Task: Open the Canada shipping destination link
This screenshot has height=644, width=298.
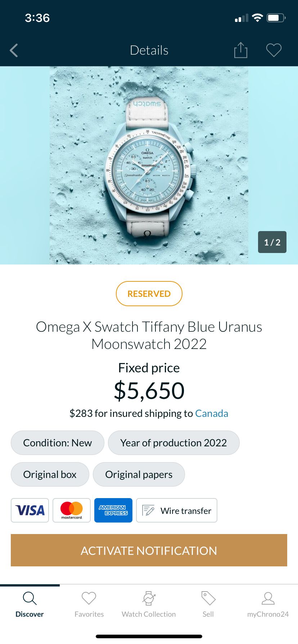Action: tap(212, 413)
